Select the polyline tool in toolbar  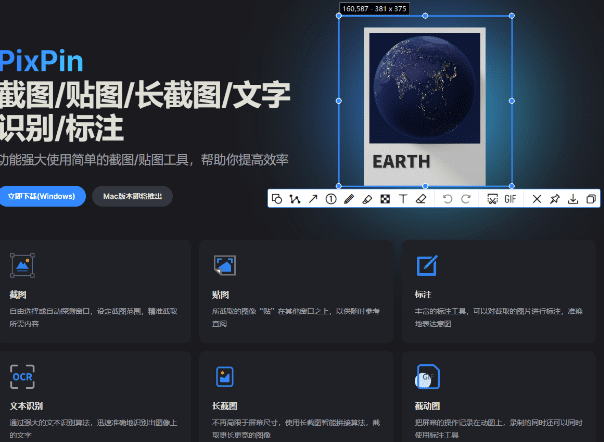[295, 199]
